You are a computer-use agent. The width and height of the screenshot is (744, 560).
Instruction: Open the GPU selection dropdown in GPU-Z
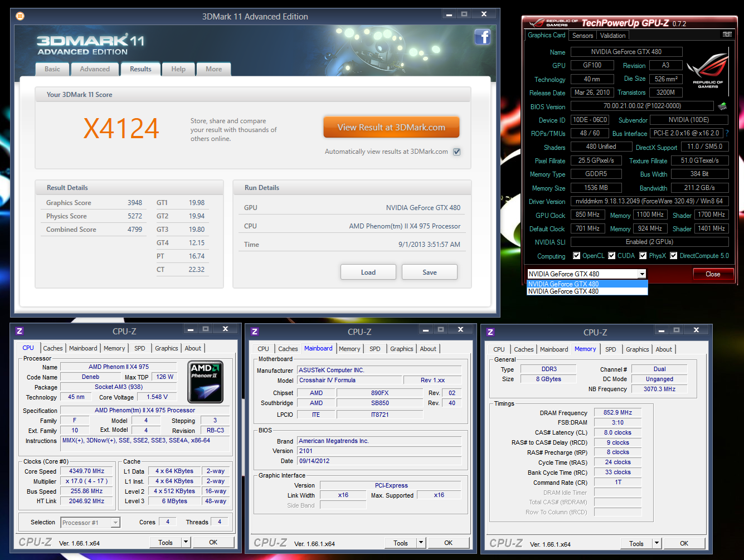642,274
